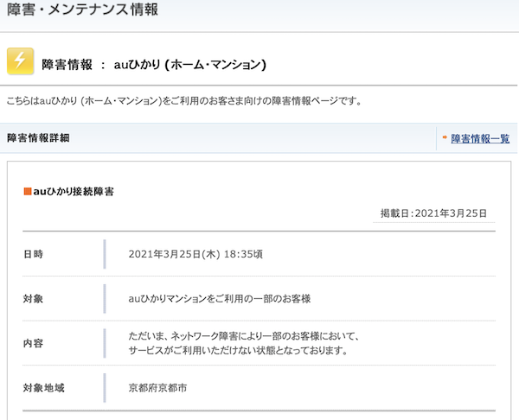
Task: Select the value 2021年3月25日(木) 18:35頃
Action: point(195,254)
